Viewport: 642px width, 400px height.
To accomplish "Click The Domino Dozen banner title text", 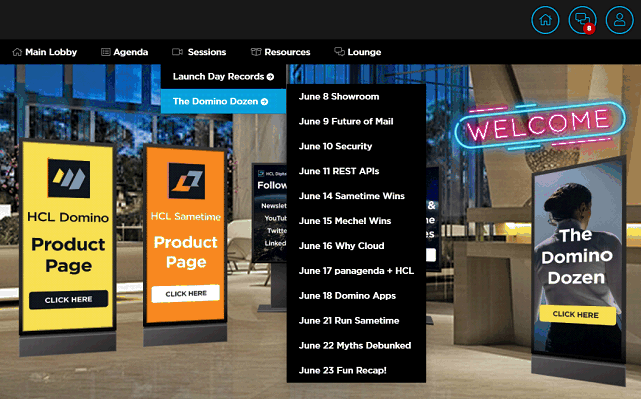I will tap(576, 256).
